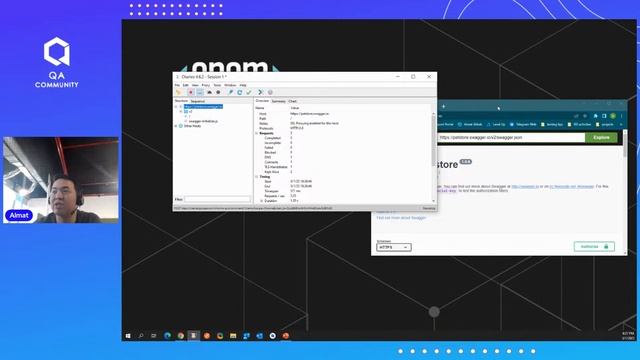This screenshot has width=640, height=360.
Task: Expand the Duration row in Overview
Action: (x=262, y=201)
